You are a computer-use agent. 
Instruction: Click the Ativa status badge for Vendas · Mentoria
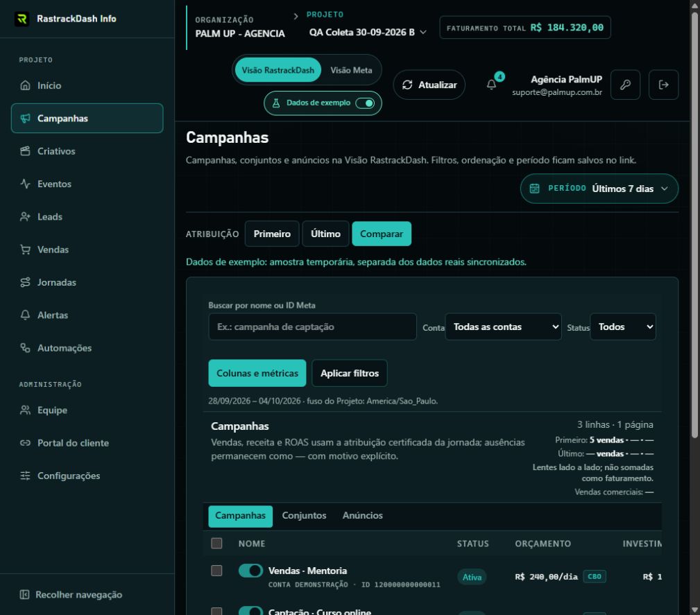472,577
